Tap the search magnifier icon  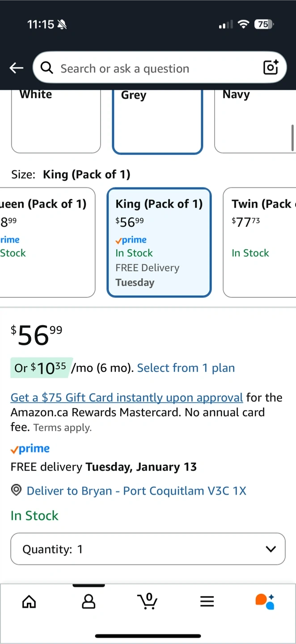click(47, 68)
